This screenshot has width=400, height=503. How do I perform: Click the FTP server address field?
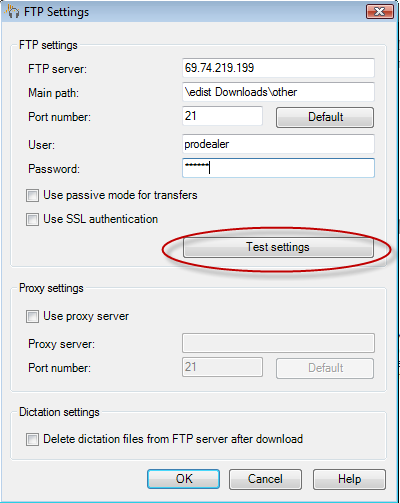[x=278, y=68]
